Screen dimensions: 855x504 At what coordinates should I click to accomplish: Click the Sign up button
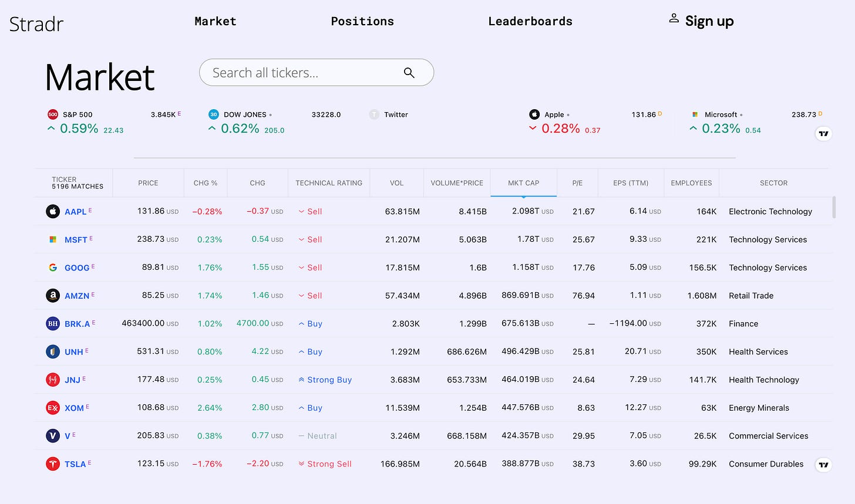tap(709, 22)
